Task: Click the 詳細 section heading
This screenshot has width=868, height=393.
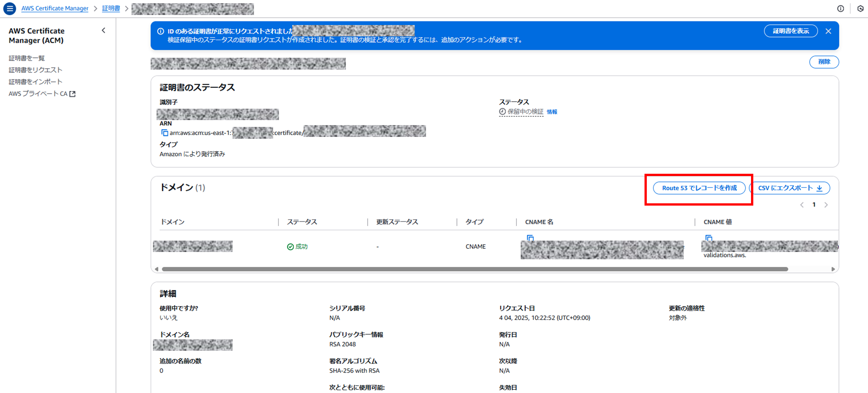Action: pyautogui.click(x=168, y=294)
